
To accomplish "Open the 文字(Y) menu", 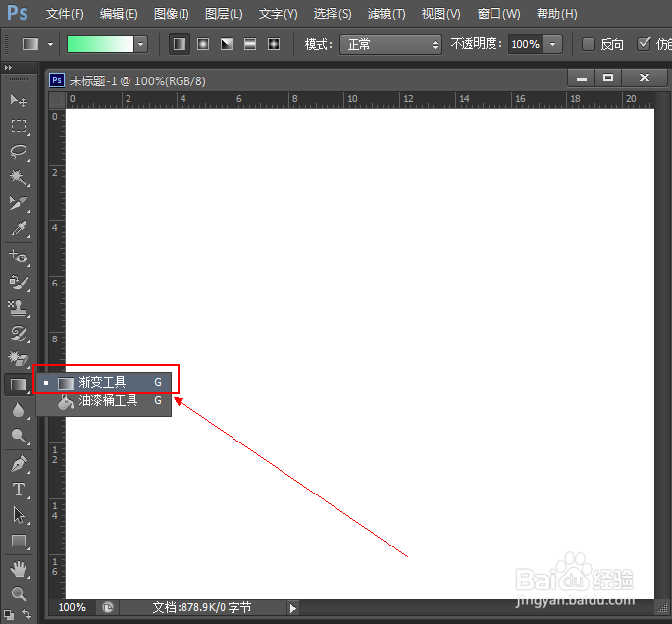I will coord(278,14).
